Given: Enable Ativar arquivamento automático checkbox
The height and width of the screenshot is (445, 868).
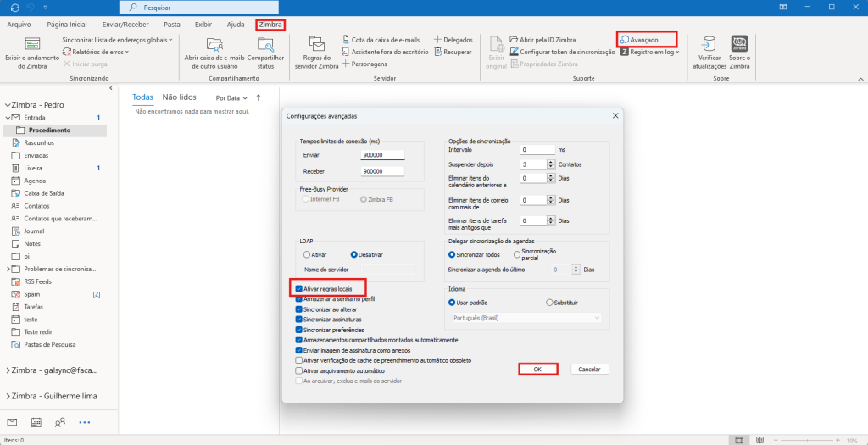Looking at the screenshot, I should (298, 370).
